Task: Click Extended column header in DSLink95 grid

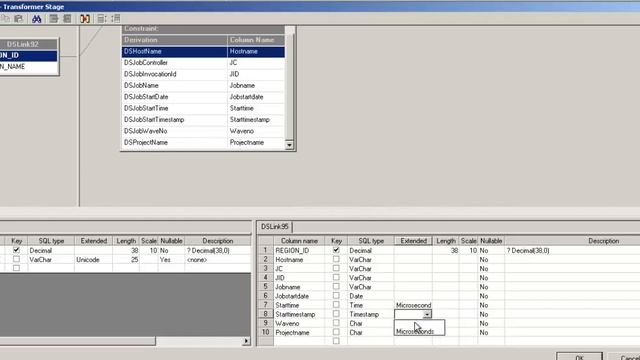Action: click(x=413, y=241)
